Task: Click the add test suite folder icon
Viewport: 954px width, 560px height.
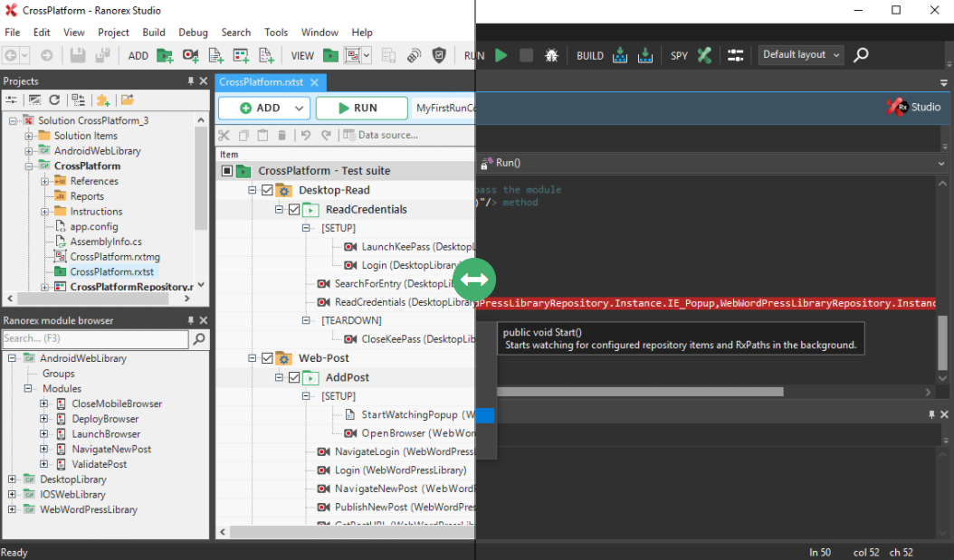Action: click(x=165, y=56)
